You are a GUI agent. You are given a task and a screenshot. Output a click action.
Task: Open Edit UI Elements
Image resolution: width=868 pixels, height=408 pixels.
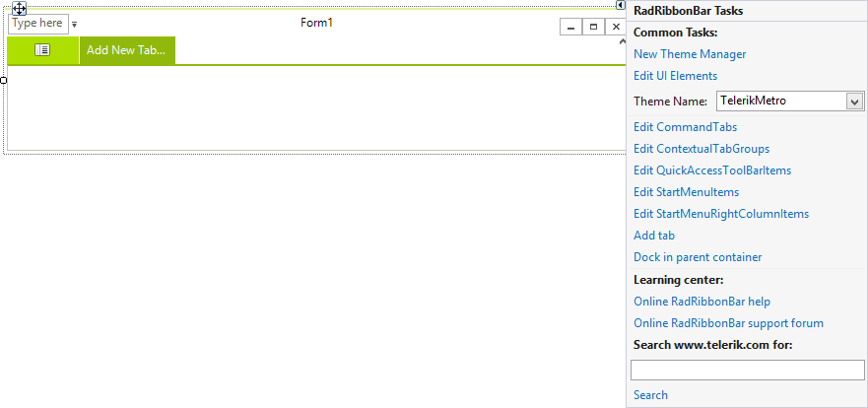click(675, 76)
